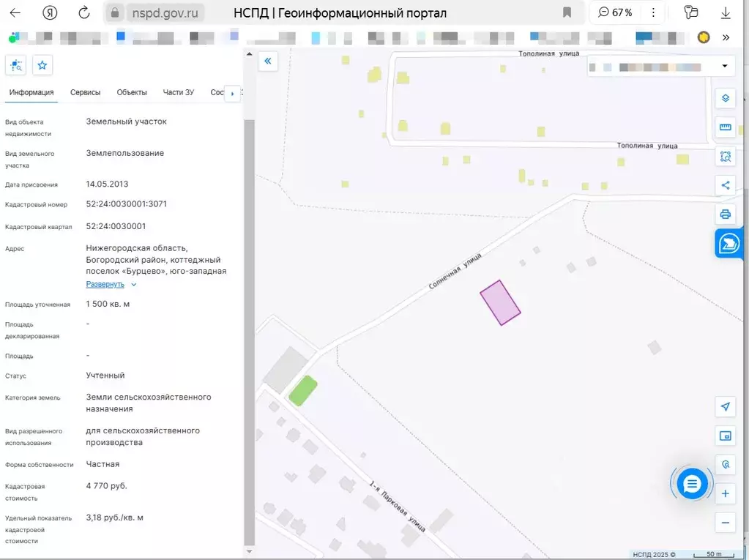Open browser three-dot menu

[x=653, y=13]
